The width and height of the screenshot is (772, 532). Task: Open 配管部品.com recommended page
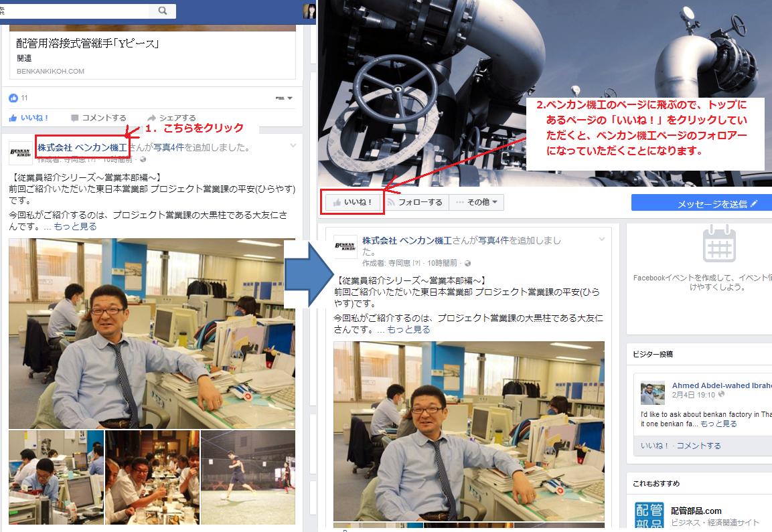[x=696, y=511]
